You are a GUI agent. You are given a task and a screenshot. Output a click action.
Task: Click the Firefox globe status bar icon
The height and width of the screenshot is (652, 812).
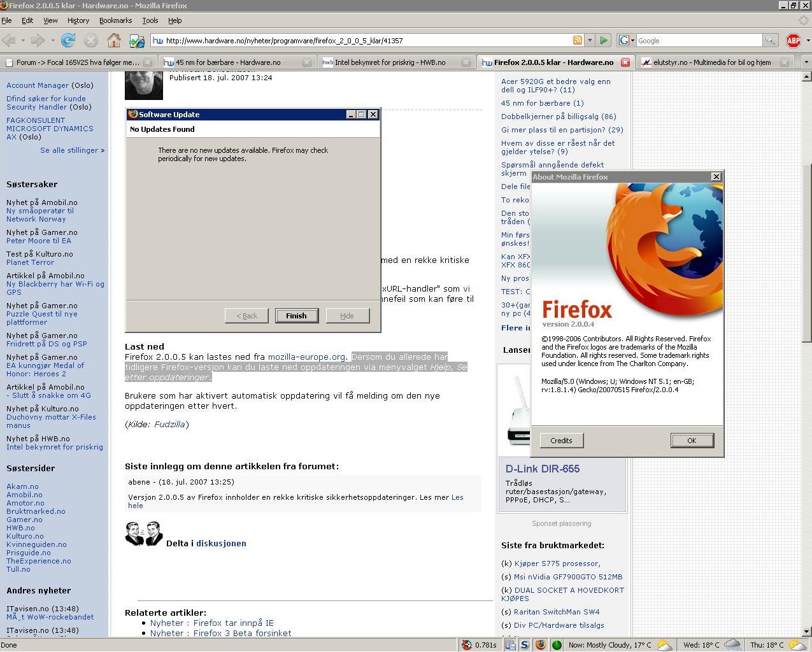tap(541, 645)
